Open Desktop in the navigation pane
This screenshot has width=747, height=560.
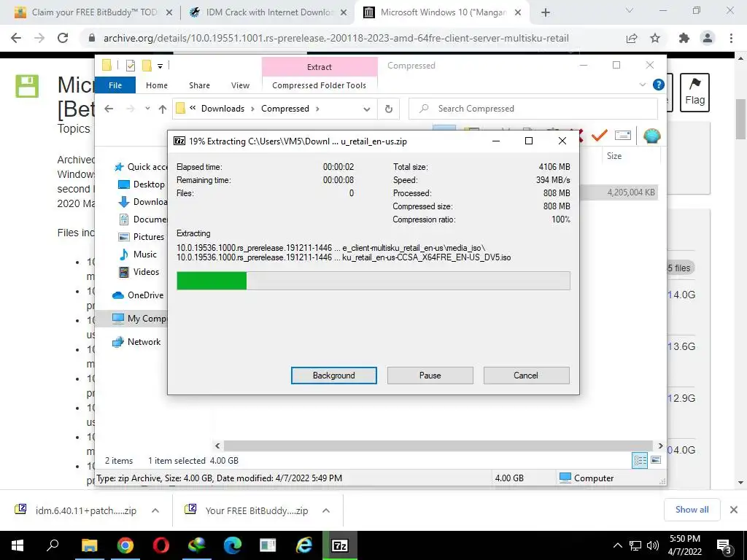point(142,184)
